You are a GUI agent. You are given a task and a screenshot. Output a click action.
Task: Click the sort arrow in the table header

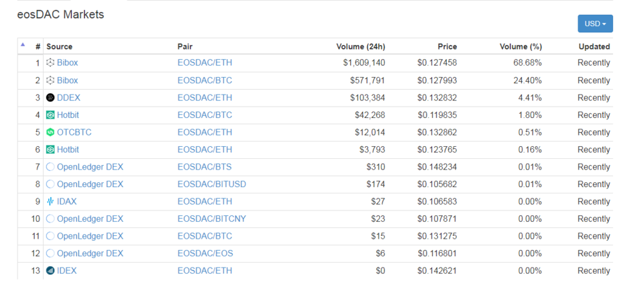(x=23, y=46)
